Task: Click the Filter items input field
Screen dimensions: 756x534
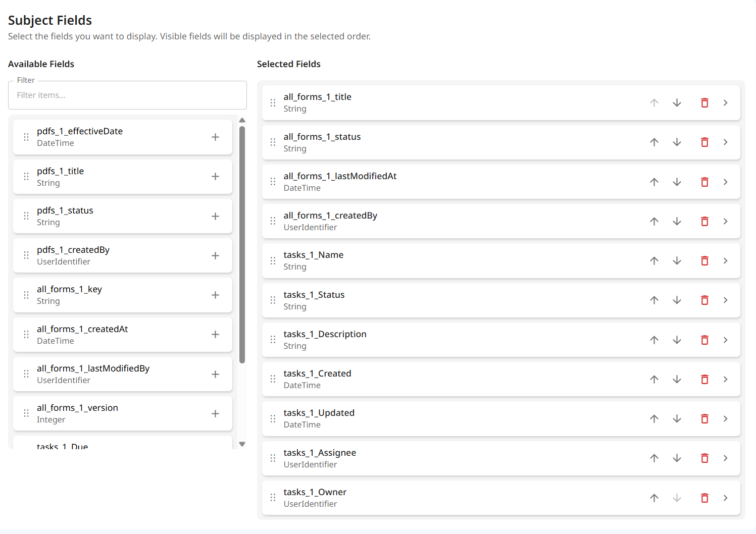Action: [x=127, y=95]
